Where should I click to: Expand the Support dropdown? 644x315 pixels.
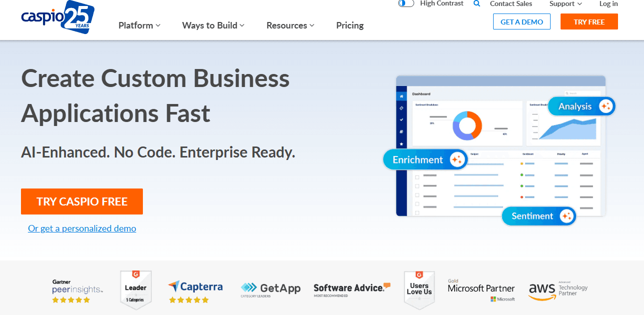click(566, 3)
